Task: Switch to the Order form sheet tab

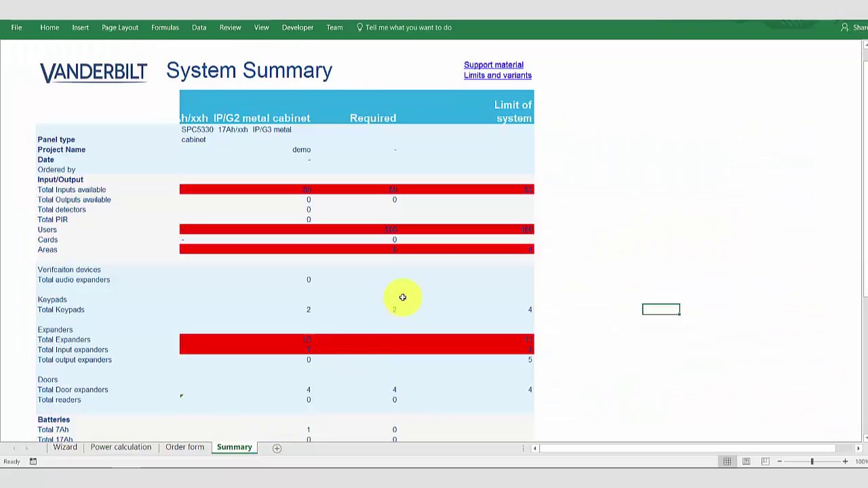Action: click(x=184, y=447)
